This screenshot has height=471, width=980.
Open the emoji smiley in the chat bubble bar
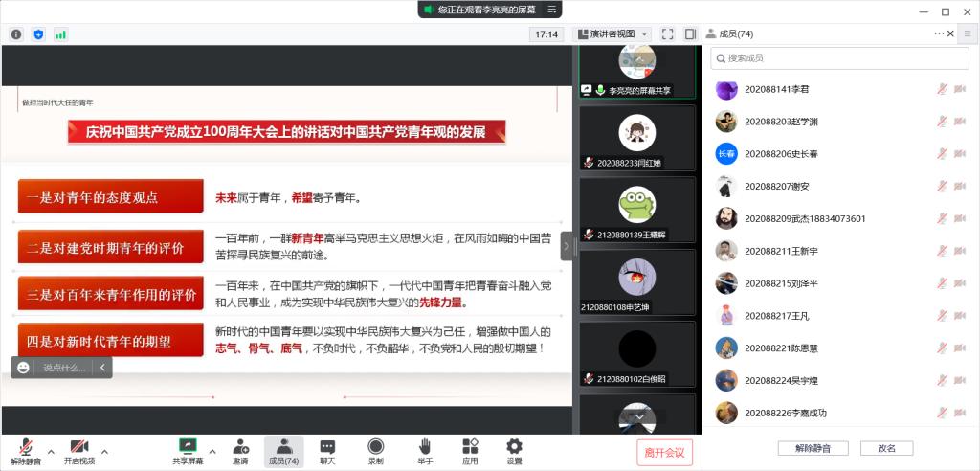(x=23, y=368)
